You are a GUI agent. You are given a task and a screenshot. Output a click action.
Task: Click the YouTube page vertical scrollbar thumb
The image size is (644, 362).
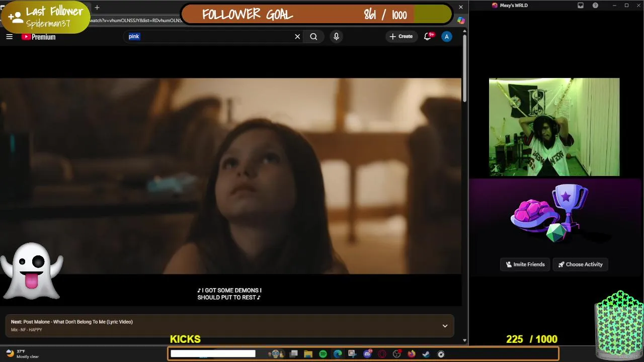pyautogui.click(x=464, y=68)
